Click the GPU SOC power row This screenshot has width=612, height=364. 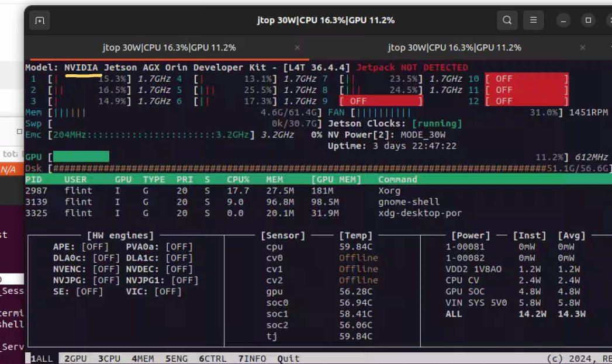(513, 292)
